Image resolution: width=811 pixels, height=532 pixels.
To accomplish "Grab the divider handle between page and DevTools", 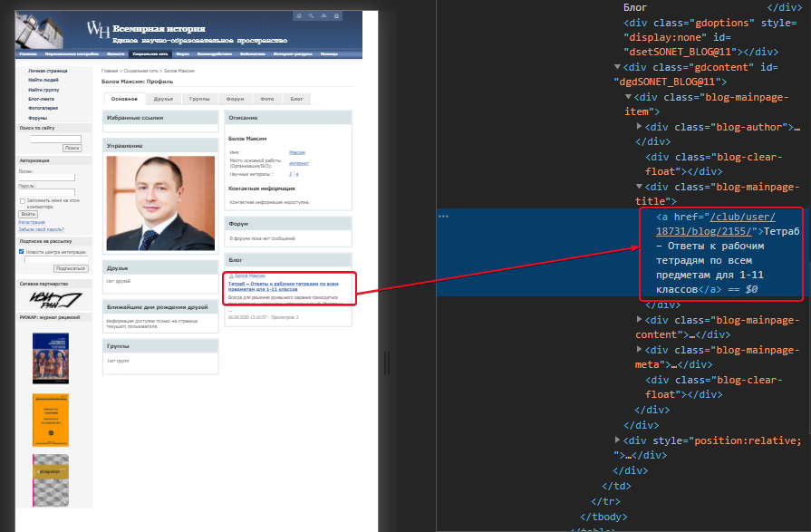I will [386, 363].
